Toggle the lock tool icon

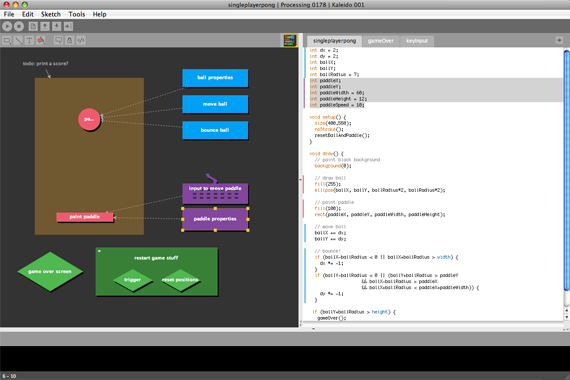click(x=69, y=40)
